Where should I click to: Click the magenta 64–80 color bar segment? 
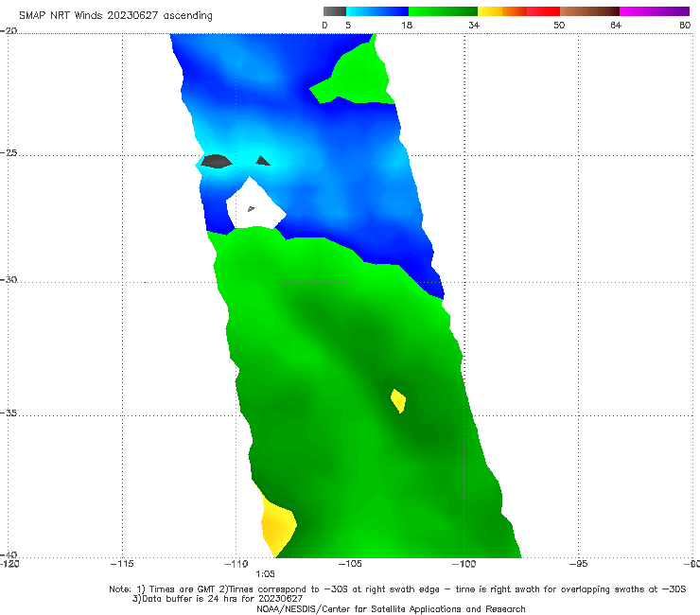click(x=655, y=11)
